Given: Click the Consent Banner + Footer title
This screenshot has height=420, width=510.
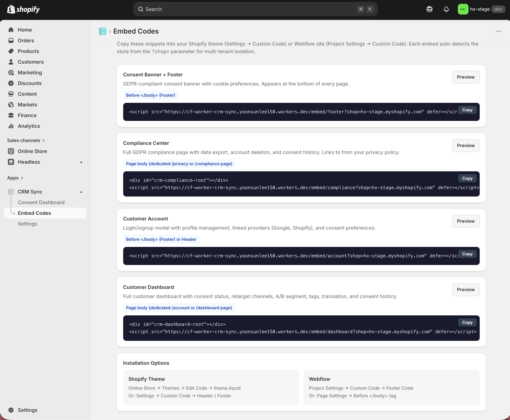Looking at the screenshot, I should click(153, 75).
